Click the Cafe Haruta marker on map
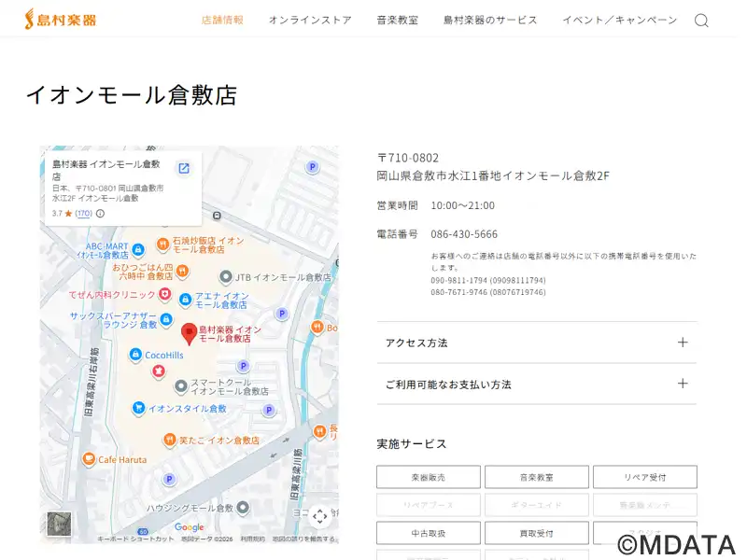This screenshot has width=747, height=560. click(x=89, y=458)
